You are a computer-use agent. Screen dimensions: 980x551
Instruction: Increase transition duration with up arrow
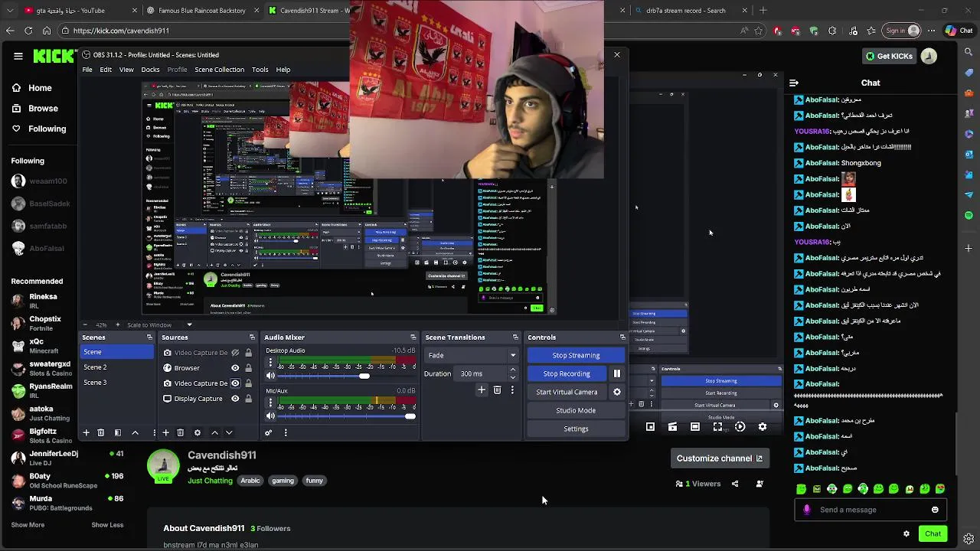(512, 370)
